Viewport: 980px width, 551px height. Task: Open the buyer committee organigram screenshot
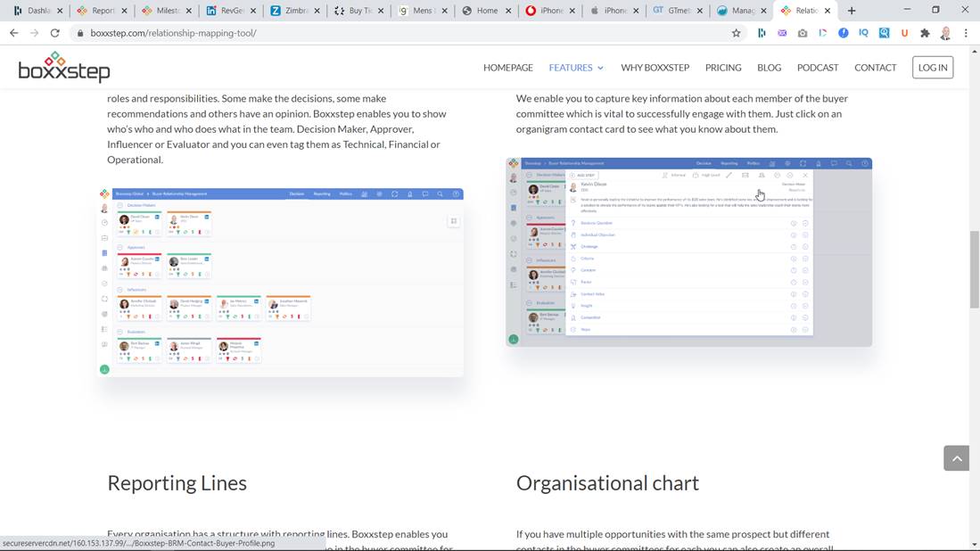pyautogui.click(x=280, y=282)
